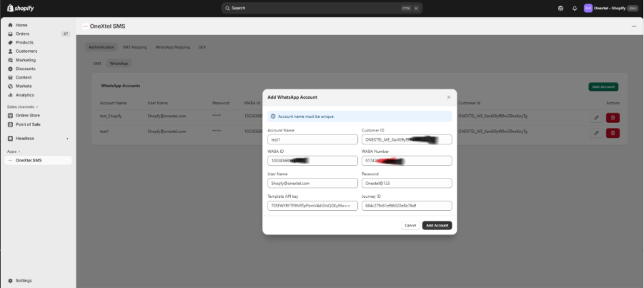Switch to the WhatsApp Mapping tab
This screenshot has width=644, height=288.
click(172, 47)
